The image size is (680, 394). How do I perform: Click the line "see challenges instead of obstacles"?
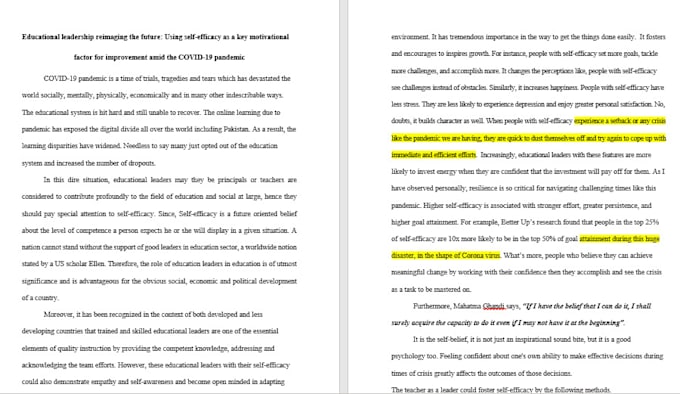coord(527,87)
